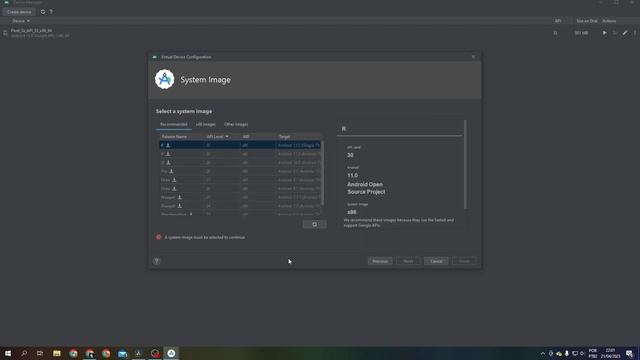
Task: Click the Previous button
Action: (380, 261)
